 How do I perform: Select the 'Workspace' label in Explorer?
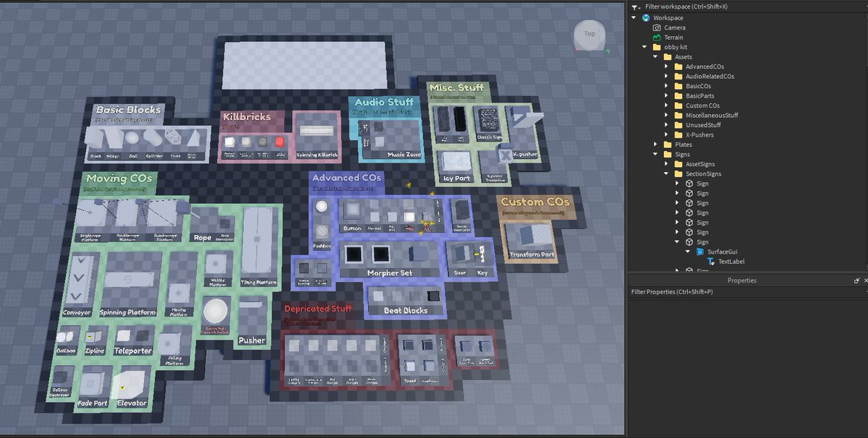(668, 17)
